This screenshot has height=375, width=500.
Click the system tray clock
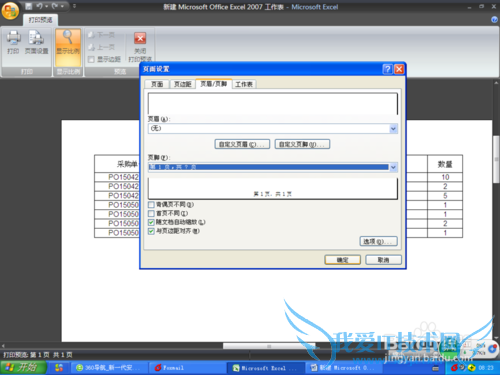pos(486,368)
